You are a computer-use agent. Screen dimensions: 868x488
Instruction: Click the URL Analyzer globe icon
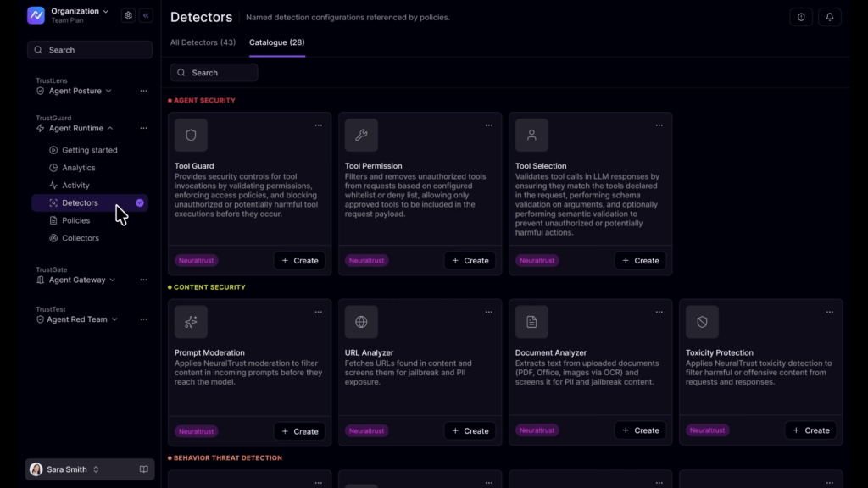(361, 322)
